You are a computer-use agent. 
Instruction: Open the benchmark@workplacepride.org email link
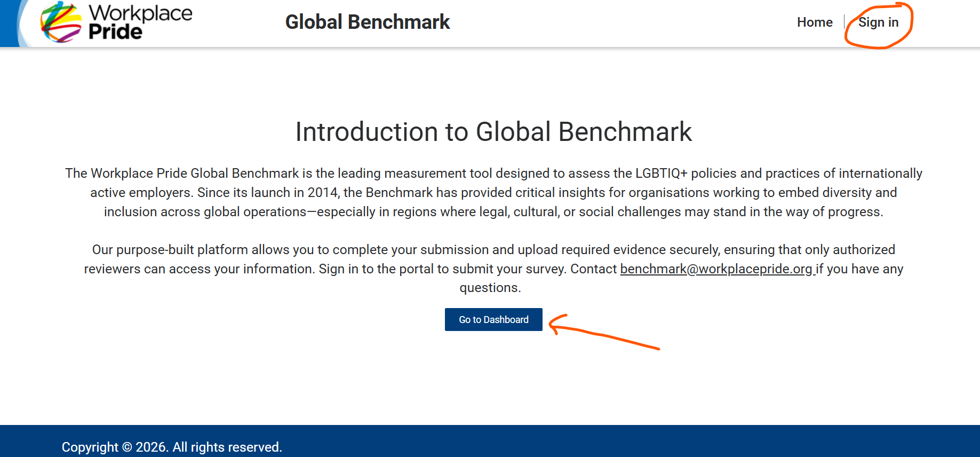tap(716, 269)
